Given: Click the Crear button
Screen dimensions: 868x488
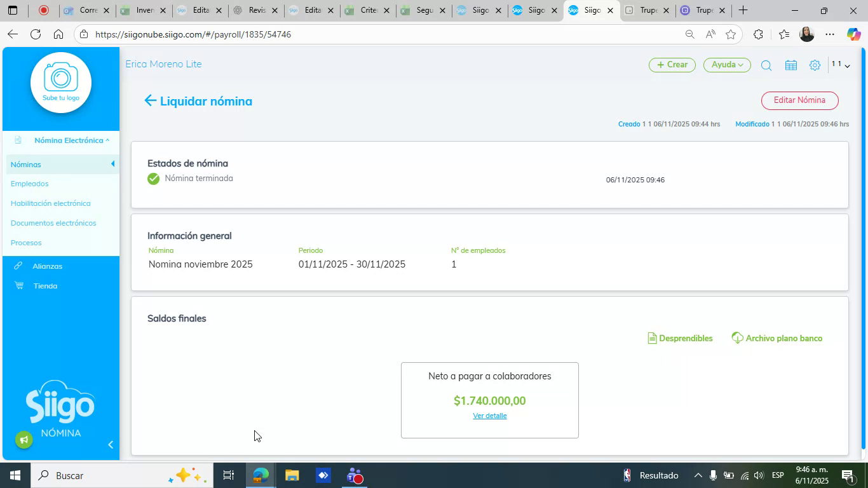Looking at the screenshot, I should click(x=672, y=65).
